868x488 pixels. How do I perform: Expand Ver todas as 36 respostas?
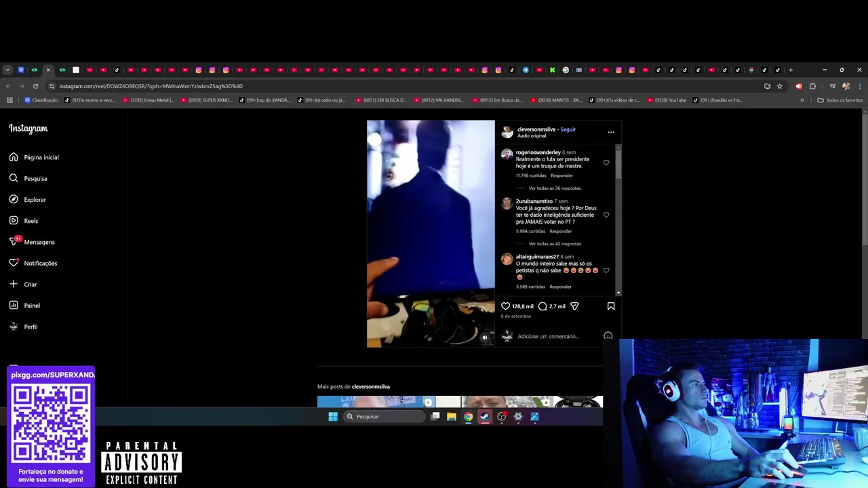click(x=555, y=188)
